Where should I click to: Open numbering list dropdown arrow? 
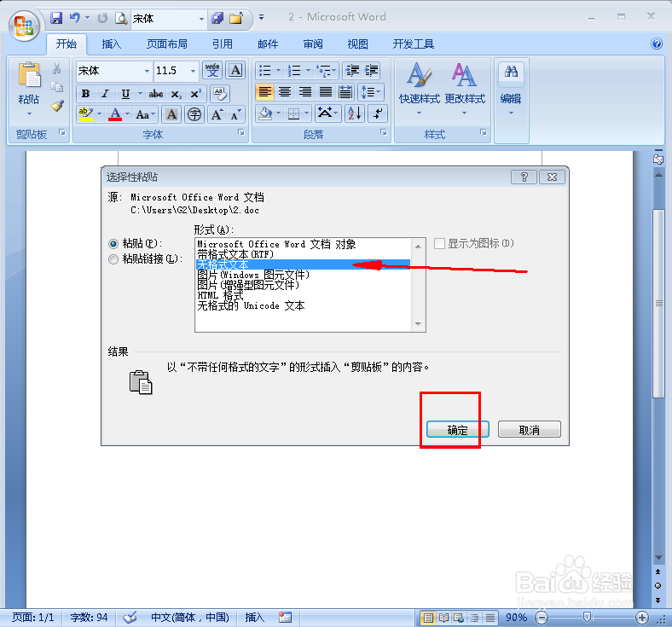308,70
